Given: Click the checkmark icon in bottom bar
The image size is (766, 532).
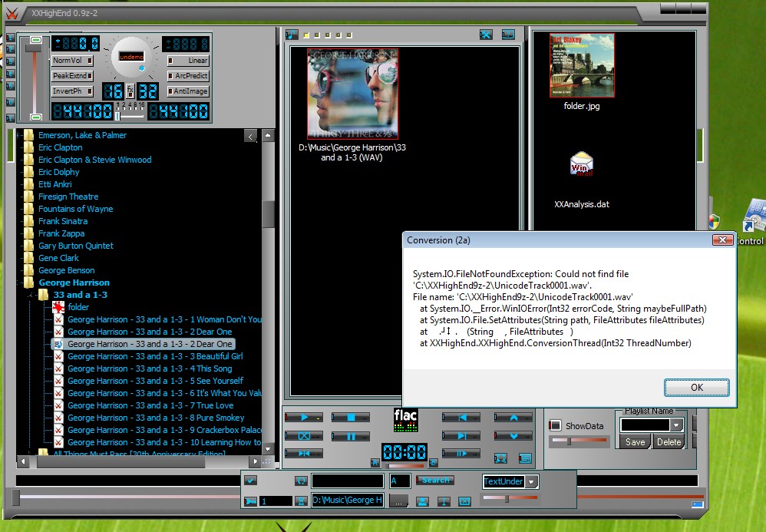Looking at the screenshot, I should pos(250,481).
